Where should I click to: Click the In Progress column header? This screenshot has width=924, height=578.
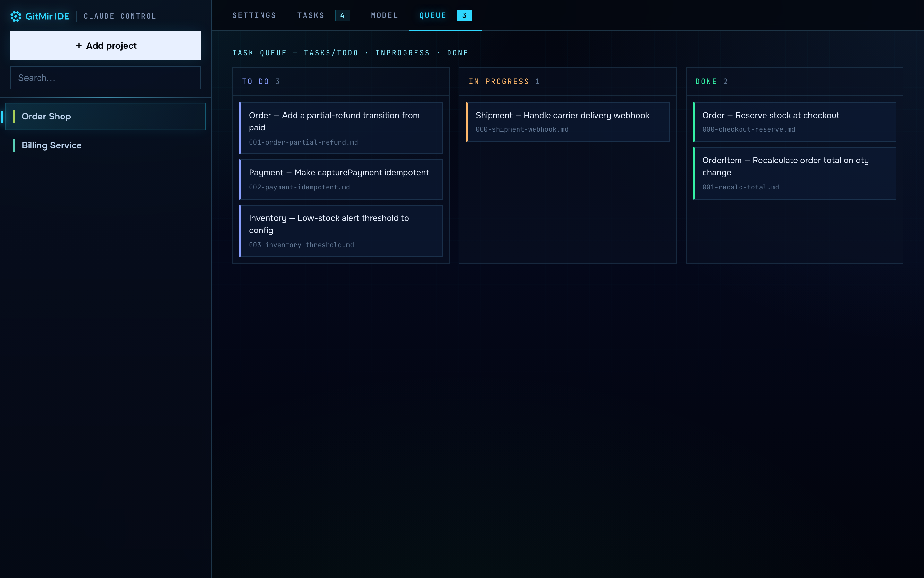point(567,82)
